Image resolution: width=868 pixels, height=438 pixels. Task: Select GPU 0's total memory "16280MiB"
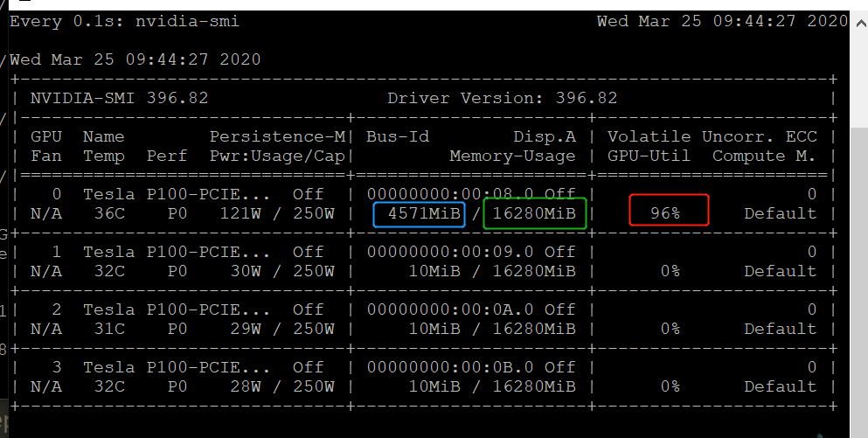tap(533, 213)
